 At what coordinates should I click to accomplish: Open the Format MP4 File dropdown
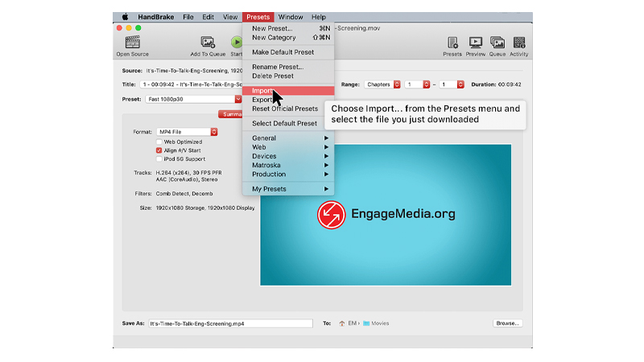(187, 132)
